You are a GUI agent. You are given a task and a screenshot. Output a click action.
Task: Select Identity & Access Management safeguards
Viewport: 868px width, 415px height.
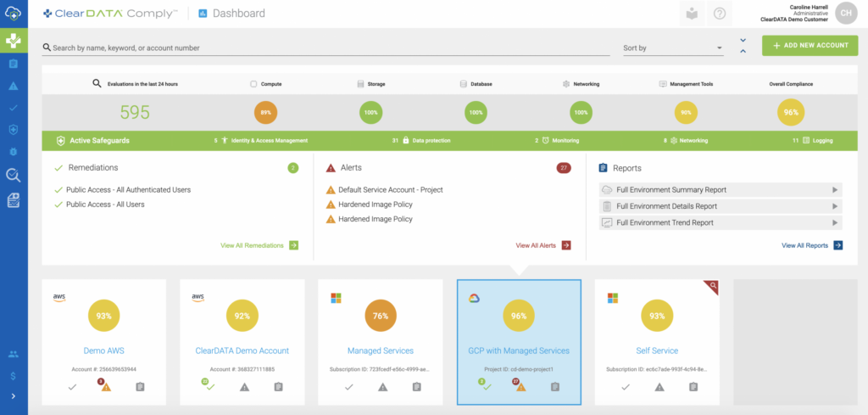[x=261, y=141]
